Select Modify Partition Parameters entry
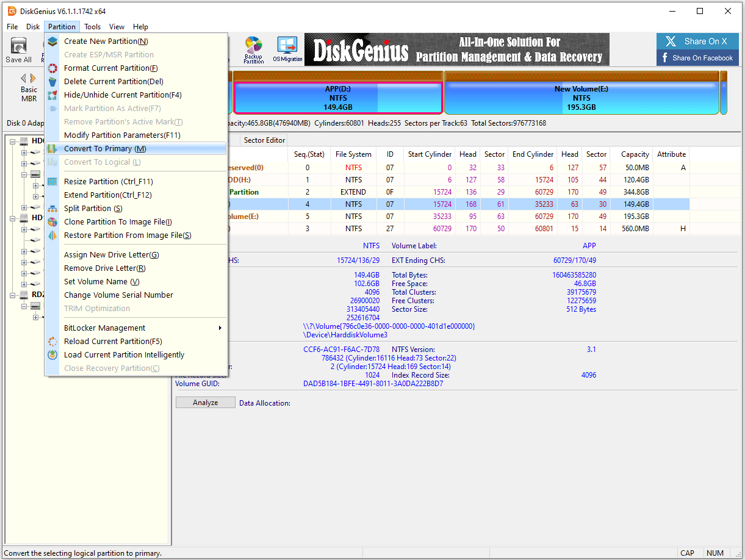The width and height of the screenshot is (745, 560). click(135, 135)
